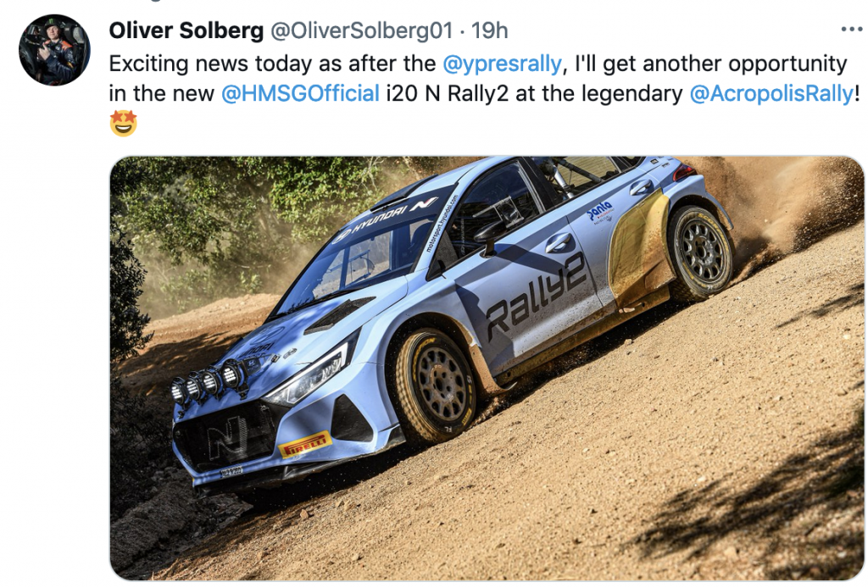Open the @AcropolisRally mention link
The image size is (868, 588).
click(771, 93)
